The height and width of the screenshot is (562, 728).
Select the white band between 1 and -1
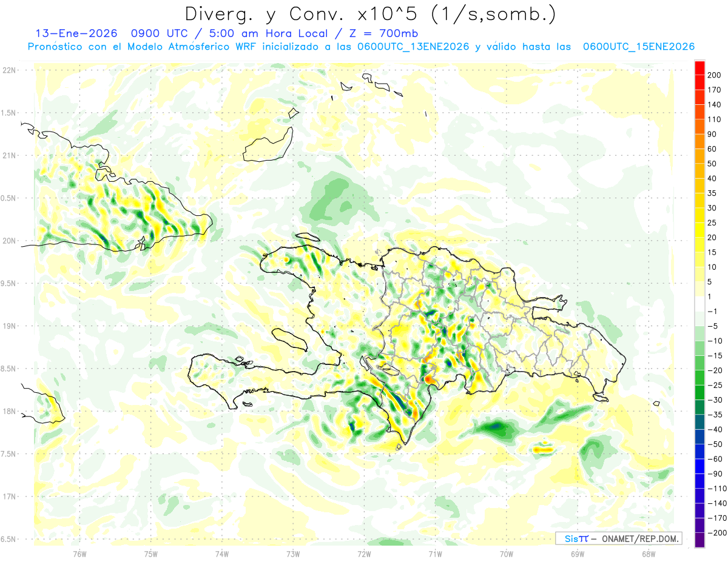click(x=699, y=304)
